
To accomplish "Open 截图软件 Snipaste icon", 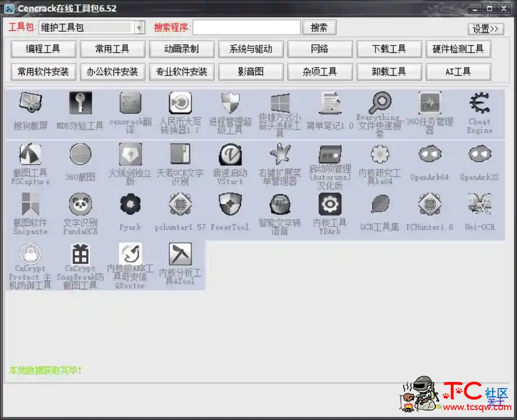I will coord(30,204).
